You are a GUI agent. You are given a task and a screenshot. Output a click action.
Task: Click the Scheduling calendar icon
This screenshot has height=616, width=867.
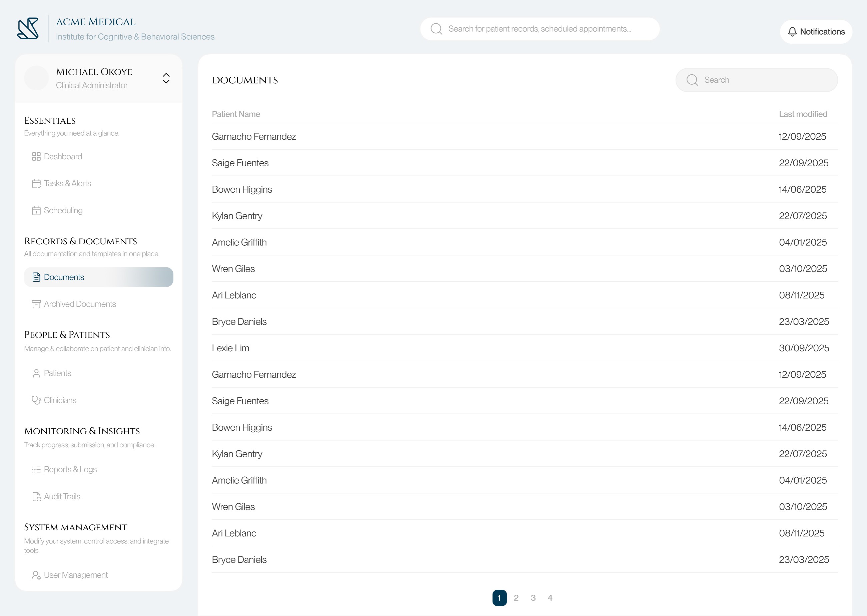click(x=36, y=211)
